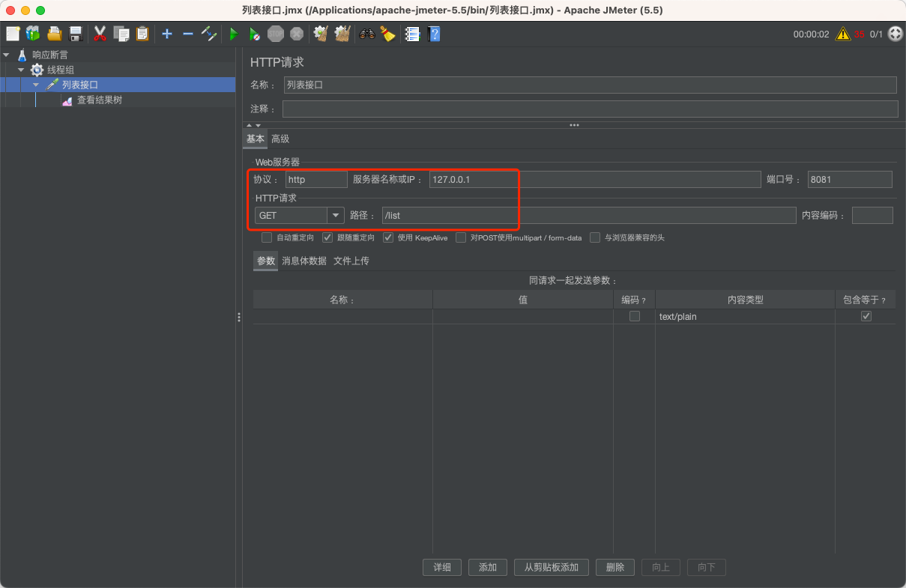The image size is (906, 588).
Task: Collapse the 线程组 tree node
Action: click(21, 69)
